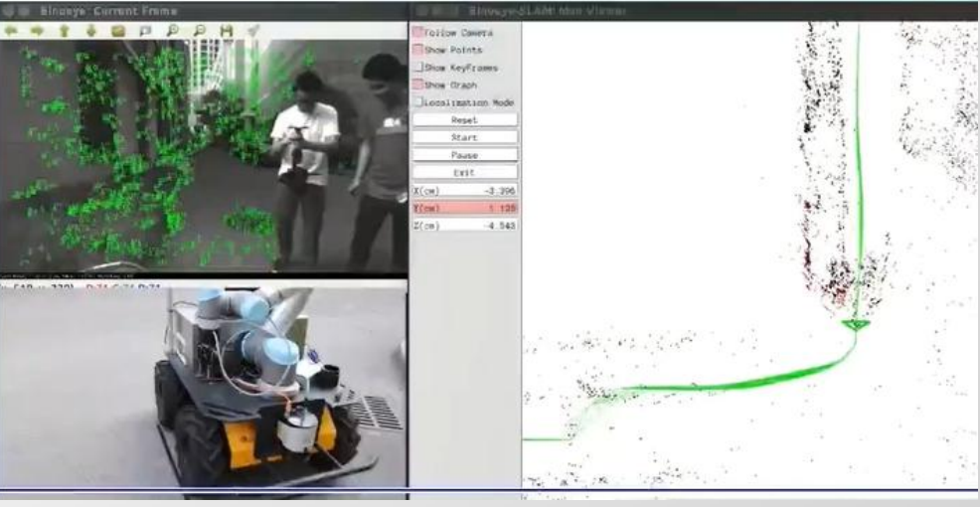Screen dimensions: 980x507
Task: Toggle the Follow Camera checkbox
Action: [418, 32]
